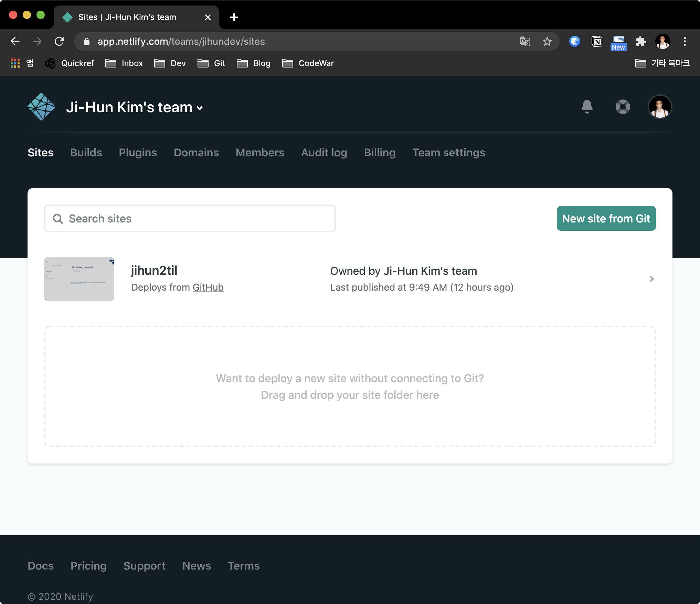Image resolution: width=700 pixels, height=604 pixels.
Task: Follow the GitHub link under jihun2til
Action: point(208,287)
